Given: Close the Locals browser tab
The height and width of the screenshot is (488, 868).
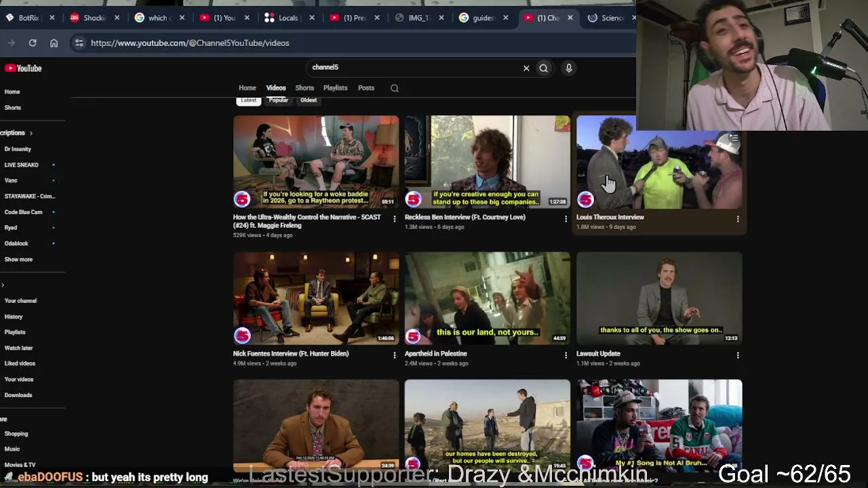Looking at the screenshot, I should tap(312, 18).
